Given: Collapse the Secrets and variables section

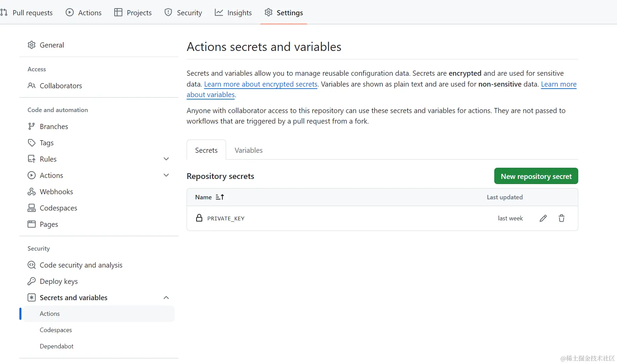Looking at the screenshot, I should 166,298.
